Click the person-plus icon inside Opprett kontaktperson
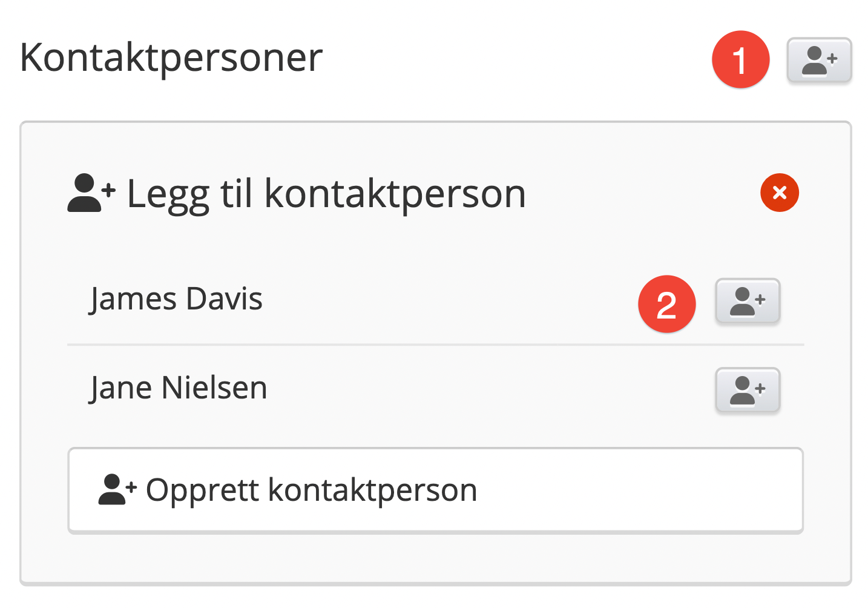 click(117, 489)
